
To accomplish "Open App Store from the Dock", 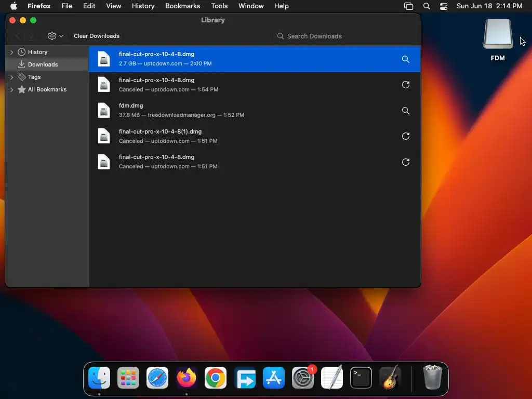I will [274, 378].
